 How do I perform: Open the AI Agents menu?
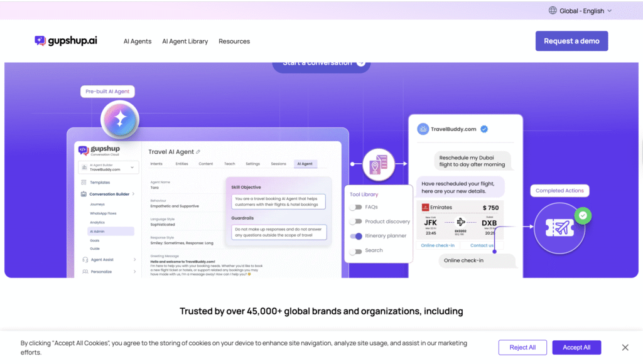pyautogui.click(x=138, y=41)
